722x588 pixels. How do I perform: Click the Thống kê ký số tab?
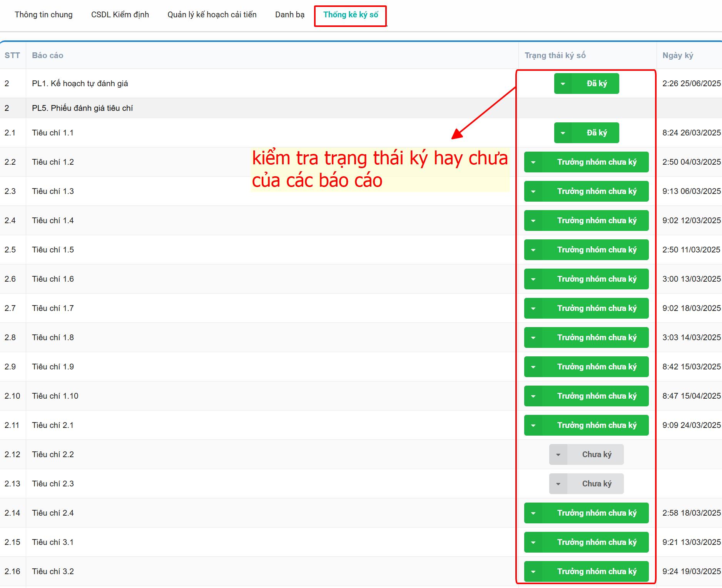(x=350, y=15)
